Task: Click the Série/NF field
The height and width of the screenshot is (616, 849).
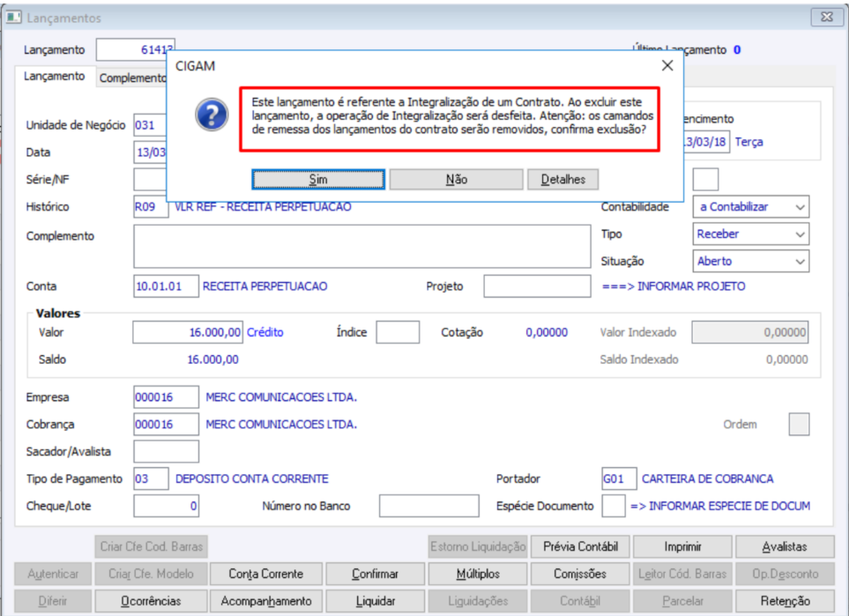Action: point(151,180)
